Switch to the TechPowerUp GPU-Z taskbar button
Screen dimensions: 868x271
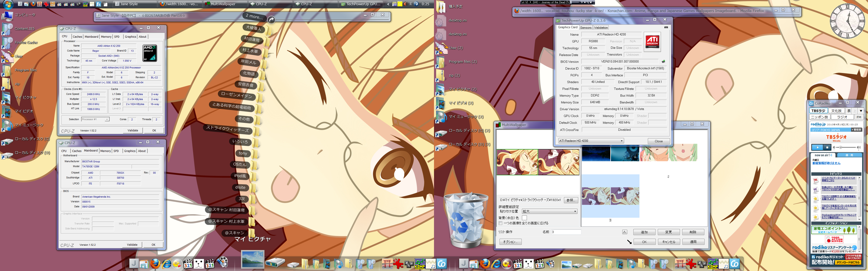pos(362,4)
